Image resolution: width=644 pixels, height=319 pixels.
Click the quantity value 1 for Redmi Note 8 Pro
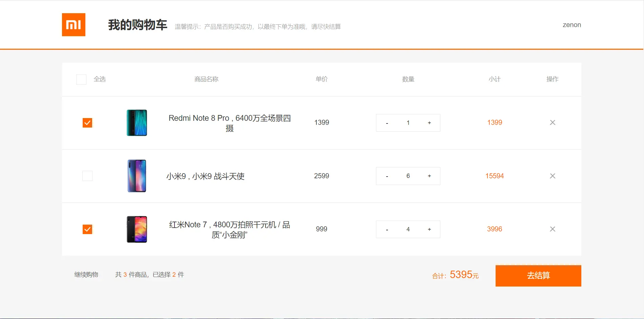408,123
